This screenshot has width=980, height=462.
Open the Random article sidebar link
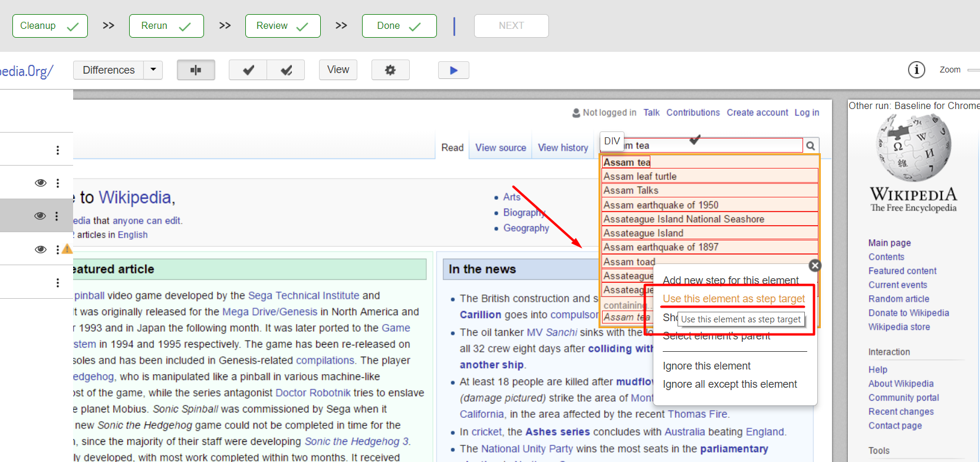click(899, 299)
